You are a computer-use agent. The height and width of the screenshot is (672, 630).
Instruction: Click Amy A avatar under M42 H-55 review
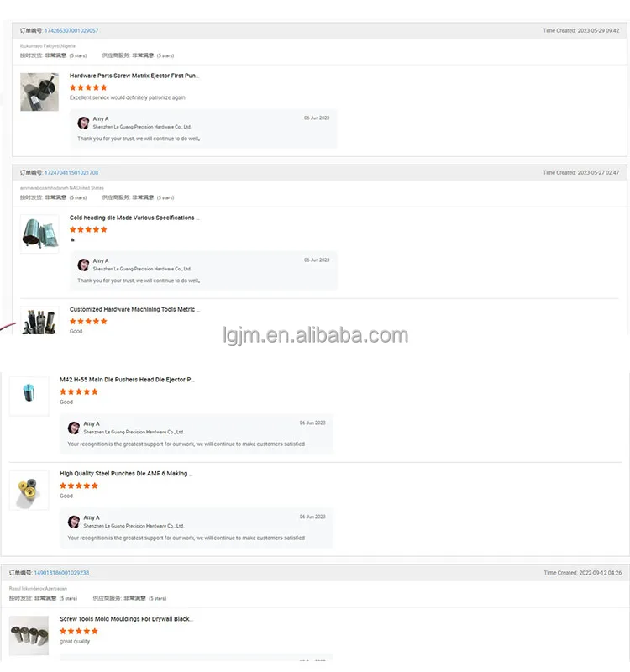[x=74, y=428]
